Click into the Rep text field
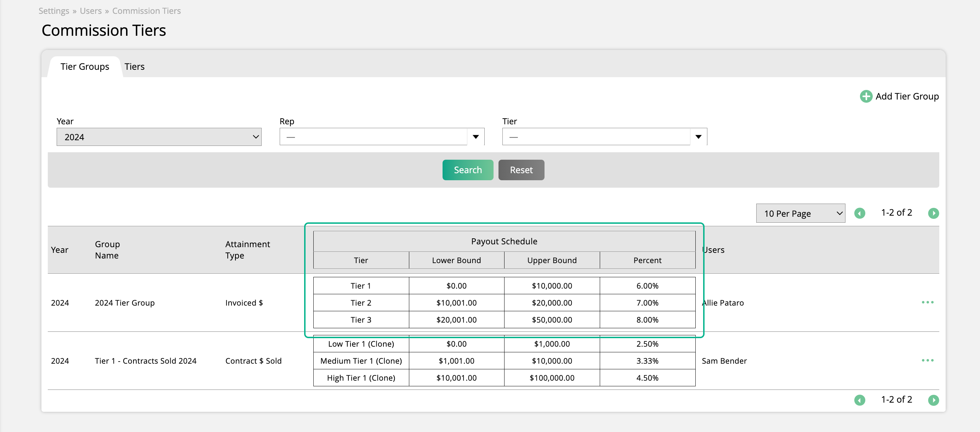 pos(373,137)
